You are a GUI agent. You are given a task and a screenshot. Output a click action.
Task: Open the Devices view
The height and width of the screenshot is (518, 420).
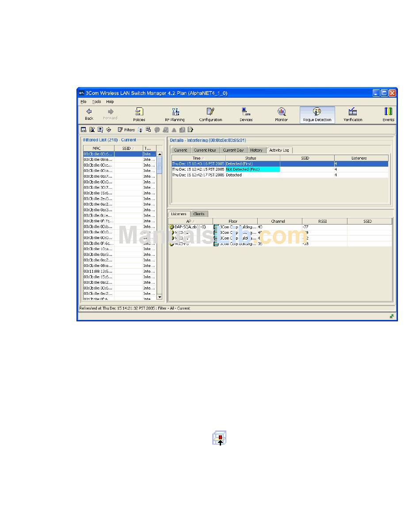point(246,114)
